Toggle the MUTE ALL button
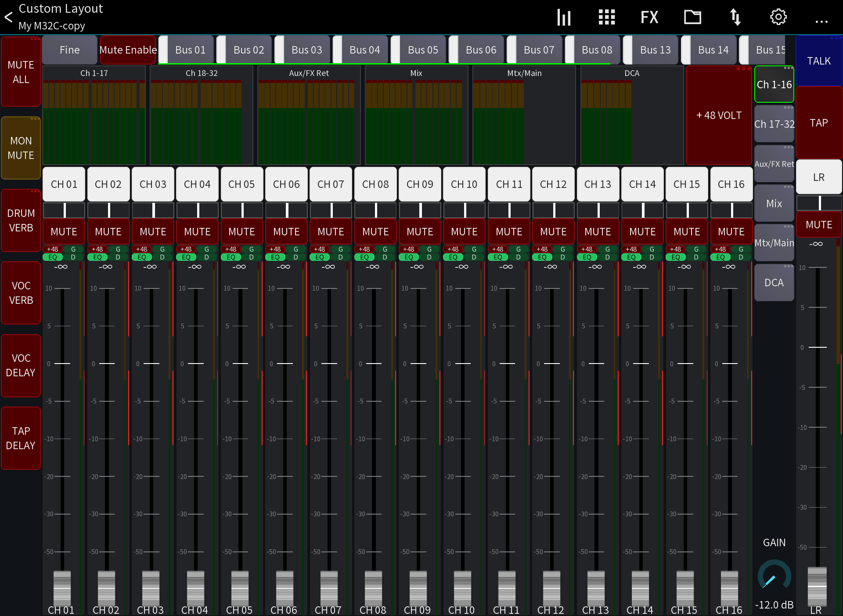Viewport: 843px width, 616px height. (21, 72)
